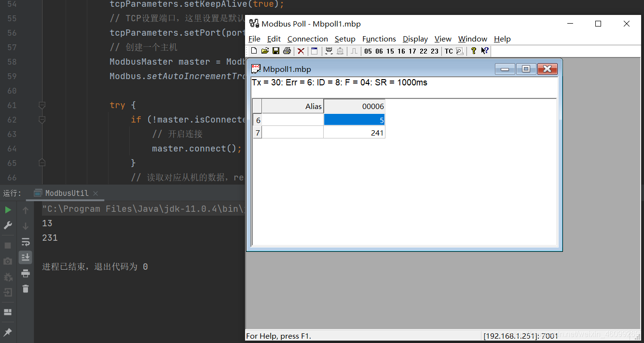
Task: Open the communication traffic magnifier icon
Action: [460, 51]
